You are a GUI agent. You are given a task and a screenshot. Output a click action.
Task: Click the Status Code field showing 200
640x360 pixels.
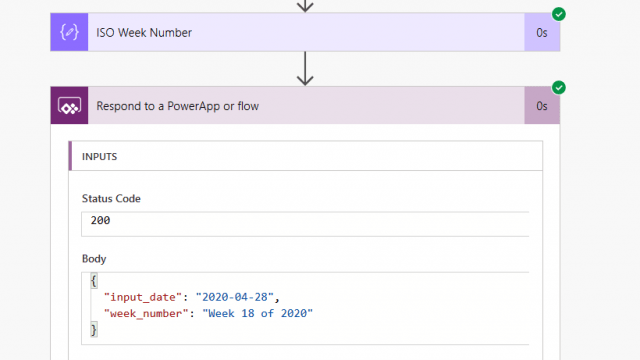click(305, 224)
